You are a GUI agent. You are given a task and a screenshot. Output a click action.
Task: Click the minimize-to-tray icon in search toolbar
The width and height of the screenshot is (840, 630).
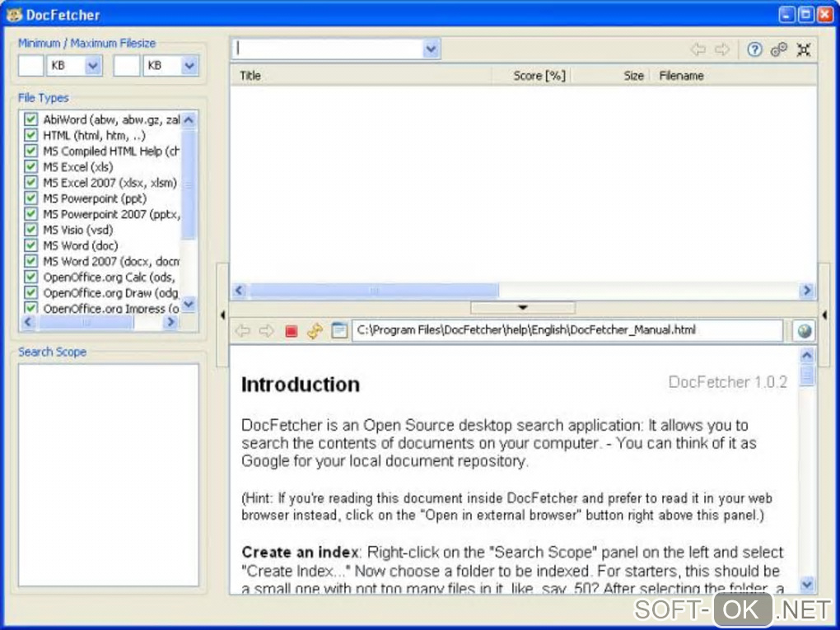(x=804, y=49)
